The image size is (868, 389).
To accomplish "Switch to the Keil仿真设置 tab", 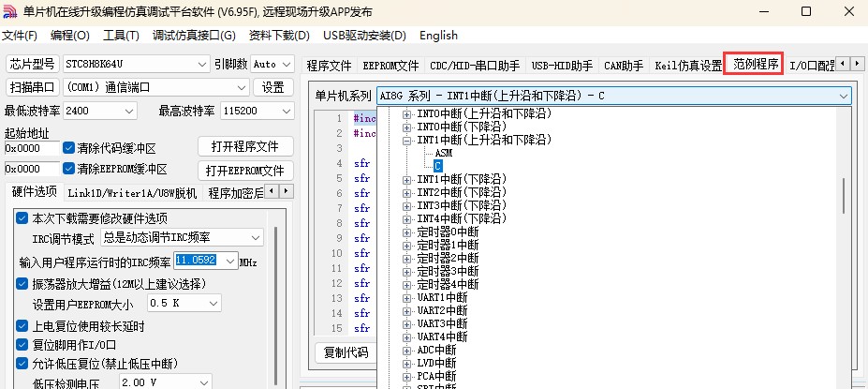I will tap(688, 66).
